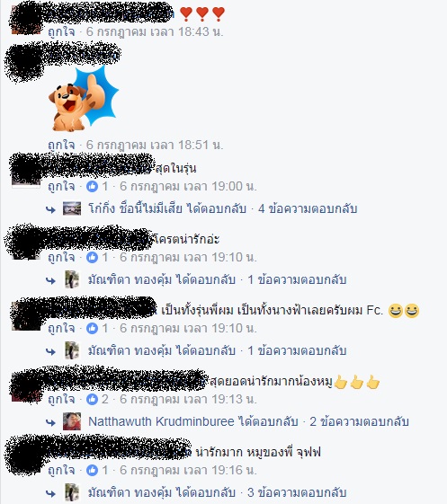
Task: Click reply arrow next to Natthawuth Krudminburee
Action: coord(50,422)
